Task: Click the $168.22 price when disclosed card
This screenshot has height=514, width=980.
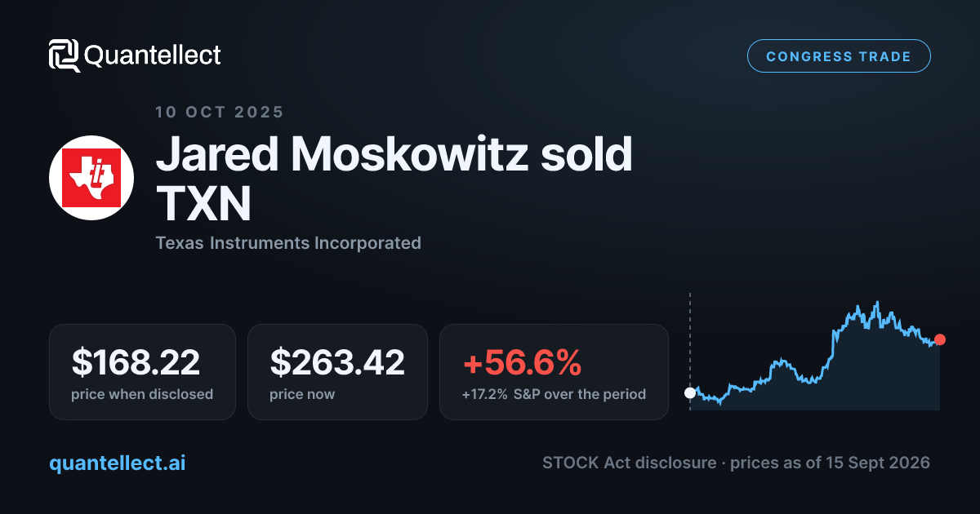Action: click(x=142, y=372)
